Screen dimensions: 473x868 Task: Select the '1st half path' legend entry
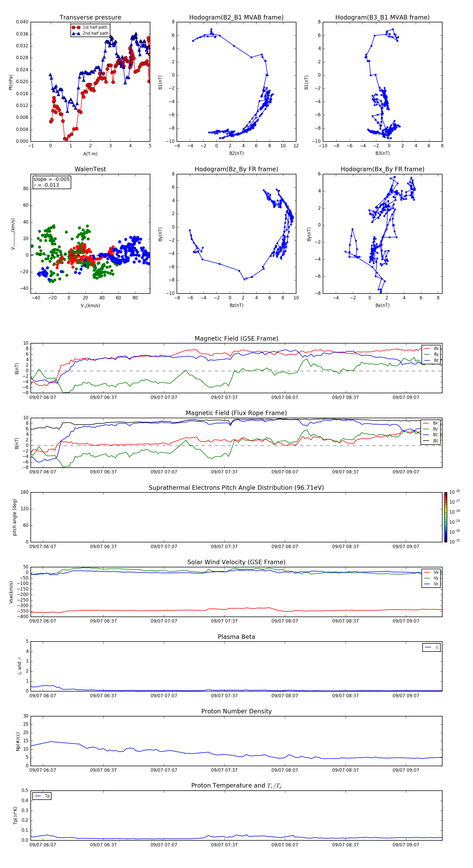(90, 27)
